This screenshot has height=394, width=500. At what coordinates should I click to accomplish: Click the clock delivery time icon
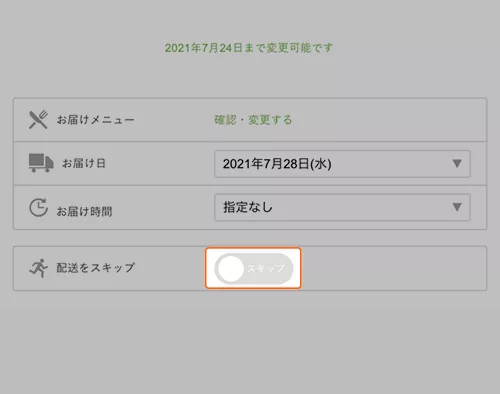tap(38, 208)
